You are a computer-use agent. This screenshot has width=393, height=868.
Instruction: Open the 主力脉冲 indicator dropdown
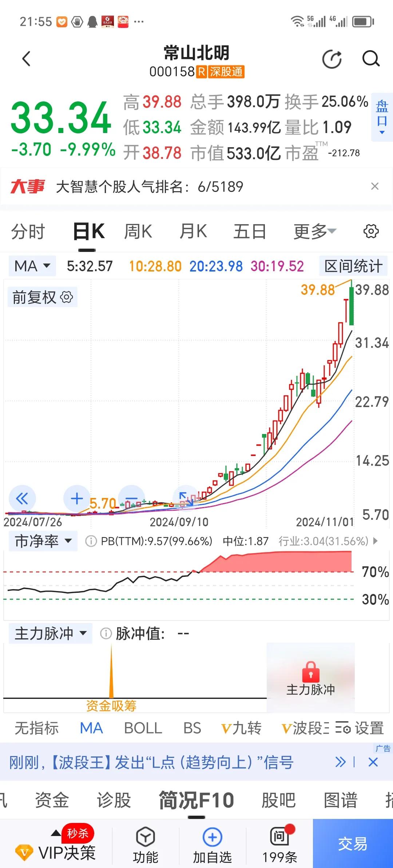pyautogui.click(x=51, y=634)
